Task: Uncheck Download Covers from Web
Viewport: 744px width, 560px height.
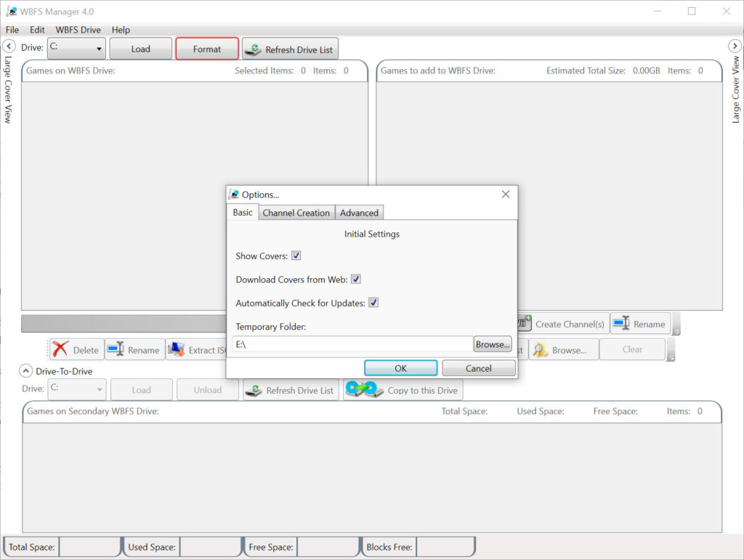Action: tap(356, 280)
